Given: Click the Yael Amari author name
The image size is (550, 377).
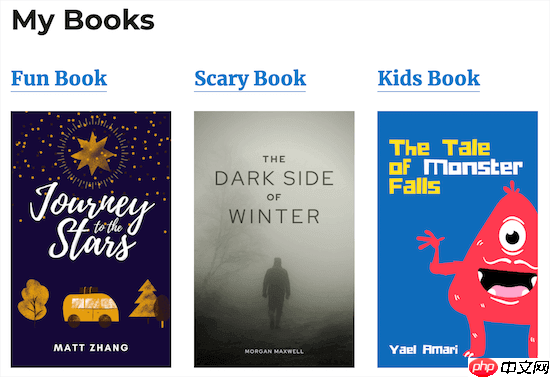Looking at the screenshot, I should tap(424, 350).
